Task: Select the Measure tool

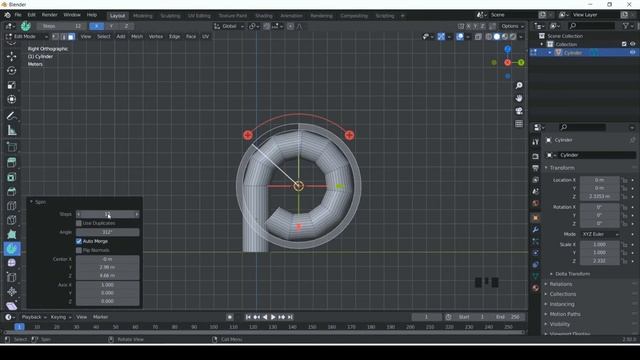Action: pyautogui.click(x=11, y=130)
